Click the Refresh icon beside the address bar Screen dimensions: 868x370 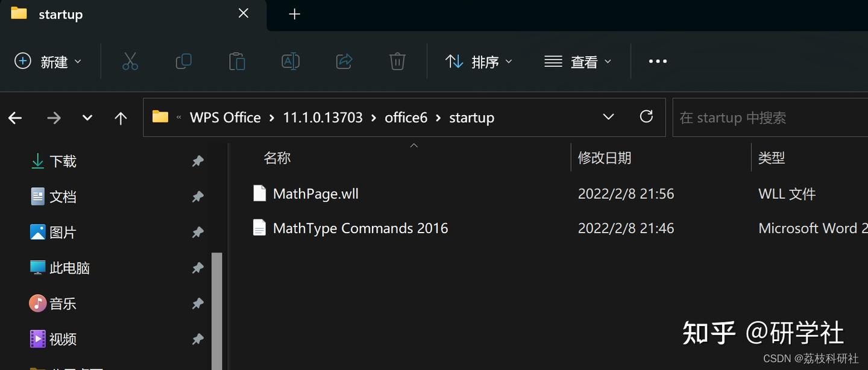646,117
